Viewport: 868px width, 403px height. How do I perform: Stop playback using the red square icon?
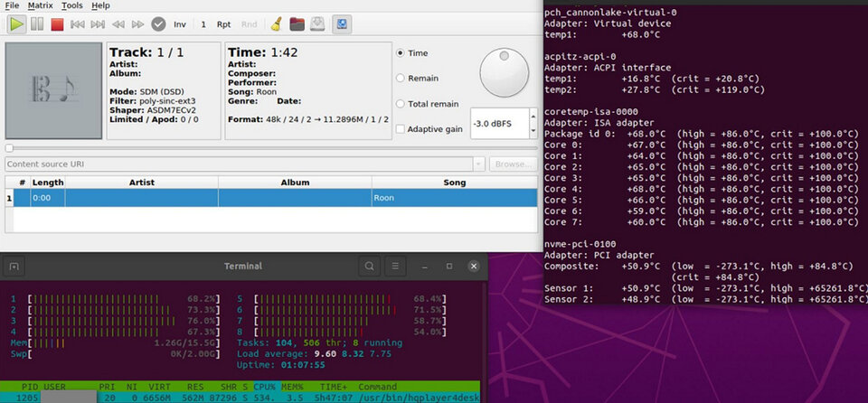57,24
